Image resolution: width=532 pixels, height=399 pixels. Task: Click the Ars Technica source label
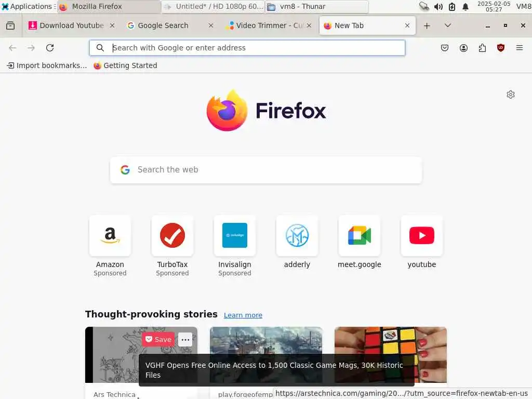point(114,395)
